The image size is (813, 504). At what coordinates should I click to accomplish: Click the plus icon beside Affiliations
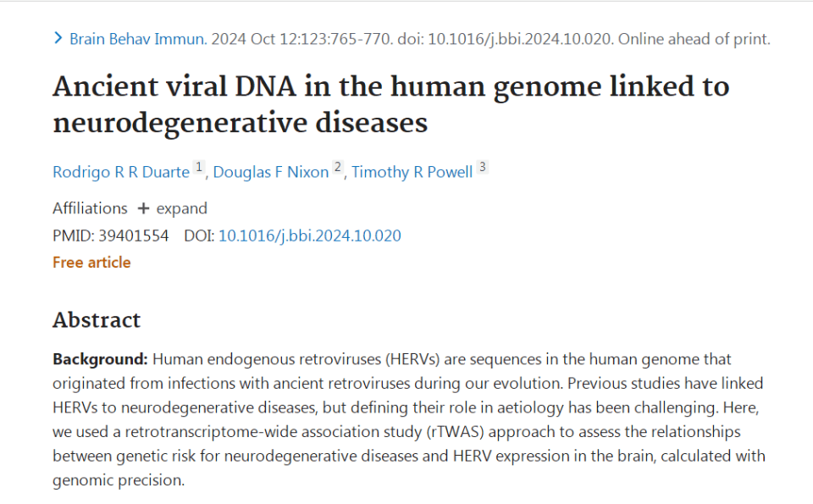(x=143, y=208)
